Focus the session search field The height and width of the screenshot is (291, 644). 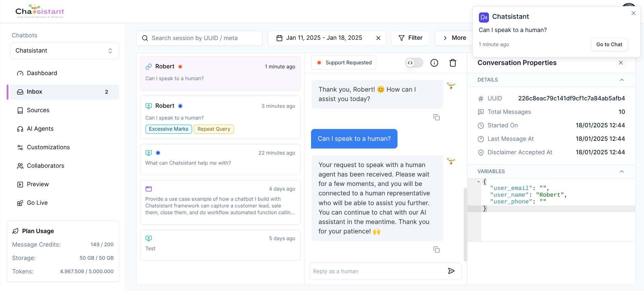199,38
